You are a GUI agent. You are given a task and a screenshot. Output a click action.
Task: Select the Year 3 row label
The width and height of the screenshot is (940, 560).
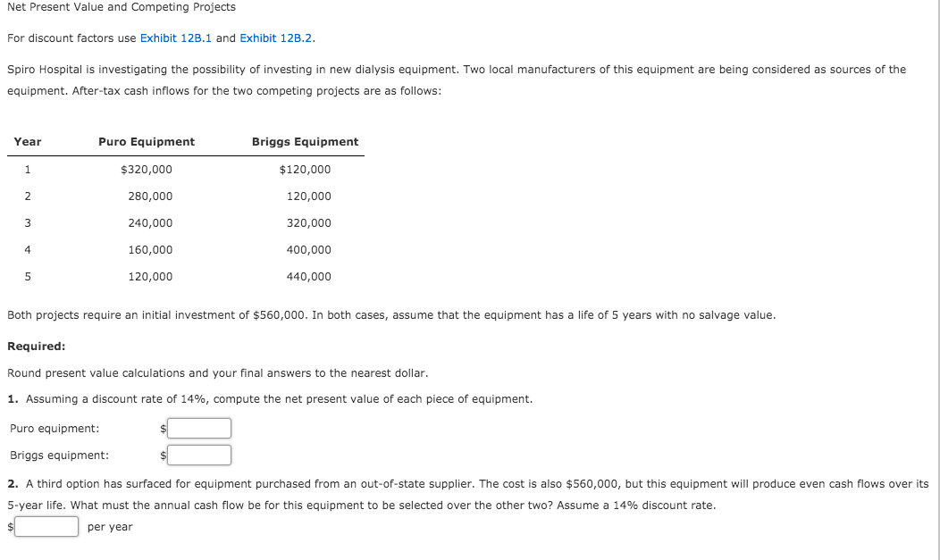[28, 222]
